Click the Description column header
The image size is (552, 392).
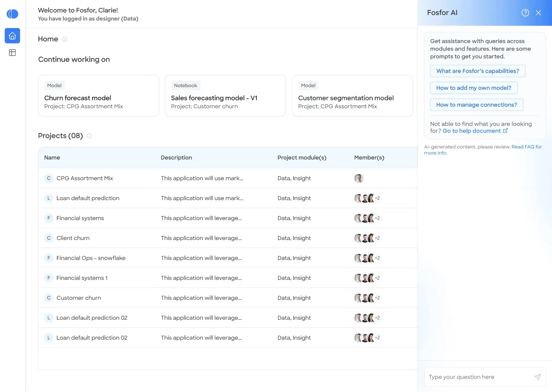click(x=176, y=157)
